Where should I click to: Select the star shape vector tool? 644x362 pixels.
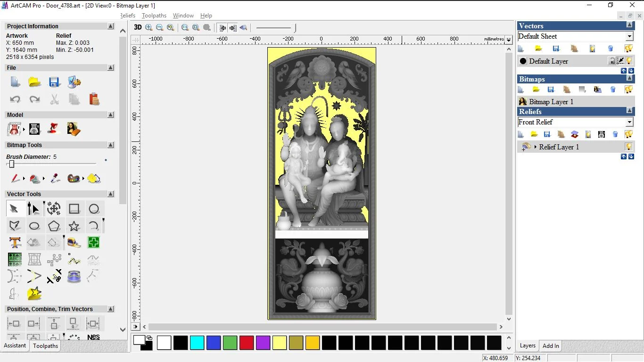pyautogui.click(x=74, y=226)
